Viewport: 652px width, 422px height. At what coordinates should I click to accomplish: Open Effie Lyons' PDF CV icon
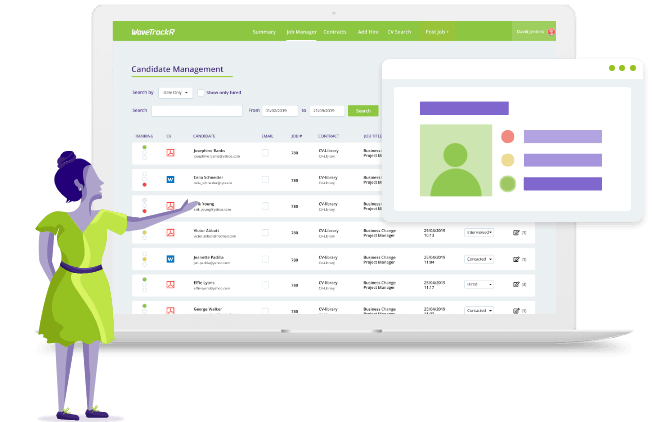(x=170, y=284)
